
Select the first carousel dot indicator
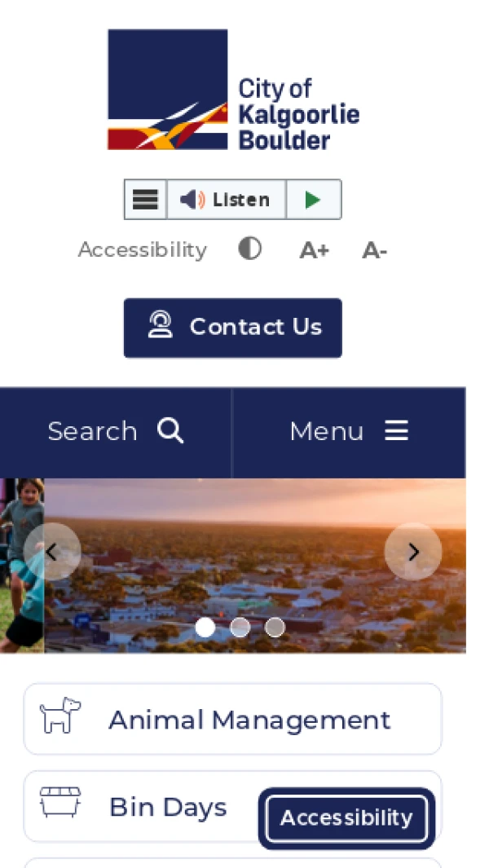click(x=205, y=628)
